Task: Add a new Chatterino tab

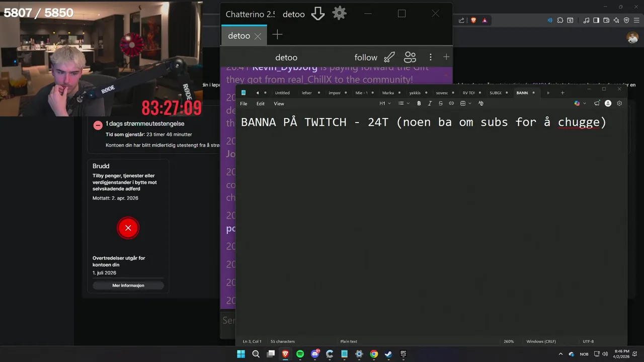Action: click(x=277, y=35)
